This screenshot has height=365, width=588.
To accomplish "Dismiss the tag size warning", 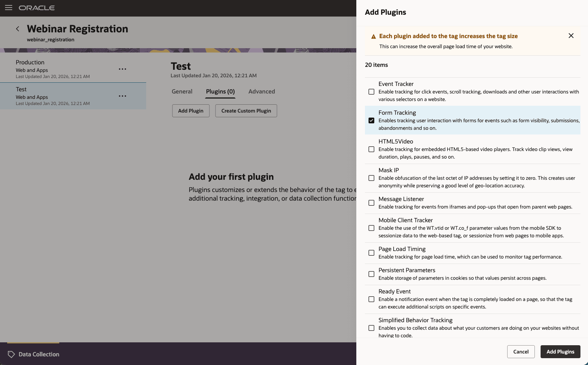I will pos(571,36).
